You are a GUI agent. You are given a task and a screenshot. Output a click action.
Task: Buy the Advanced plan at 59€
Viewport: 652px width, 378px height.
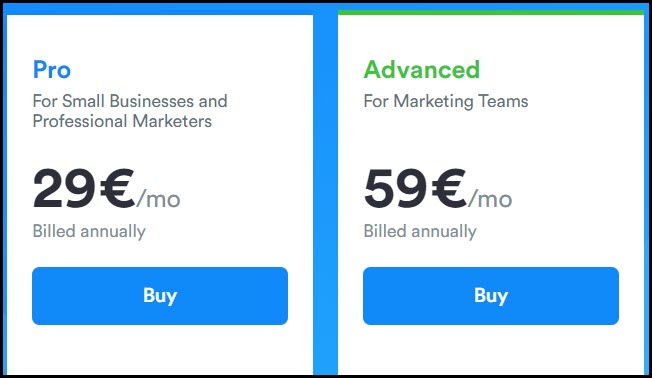491,296
